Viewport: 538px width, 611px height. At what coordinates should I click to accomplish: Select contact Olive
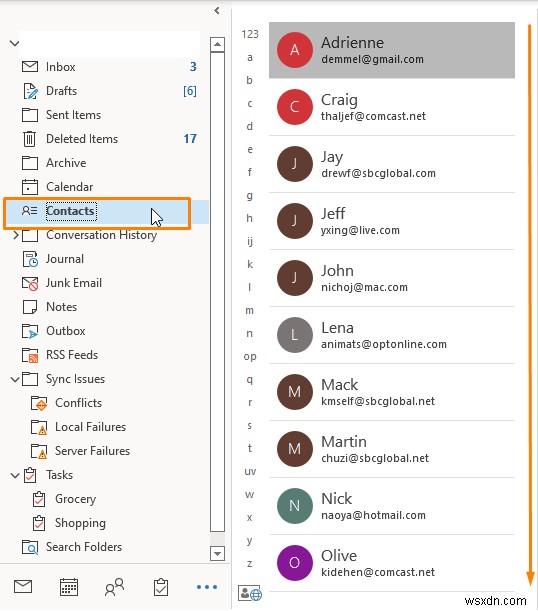pyautogui.click(x=392, y=563)
